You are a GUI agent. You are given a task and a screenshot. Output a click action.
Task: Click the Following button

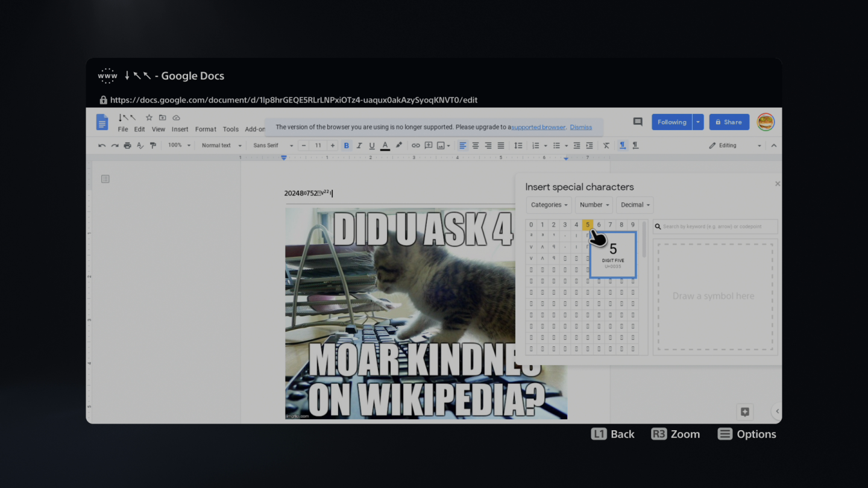672,122
